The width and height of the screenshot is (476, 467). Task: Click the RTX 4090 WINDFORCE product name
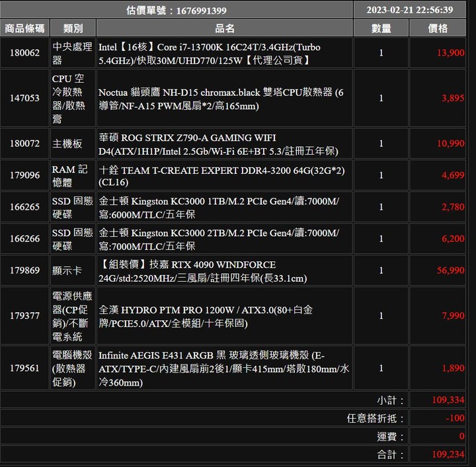pos(203,271)
